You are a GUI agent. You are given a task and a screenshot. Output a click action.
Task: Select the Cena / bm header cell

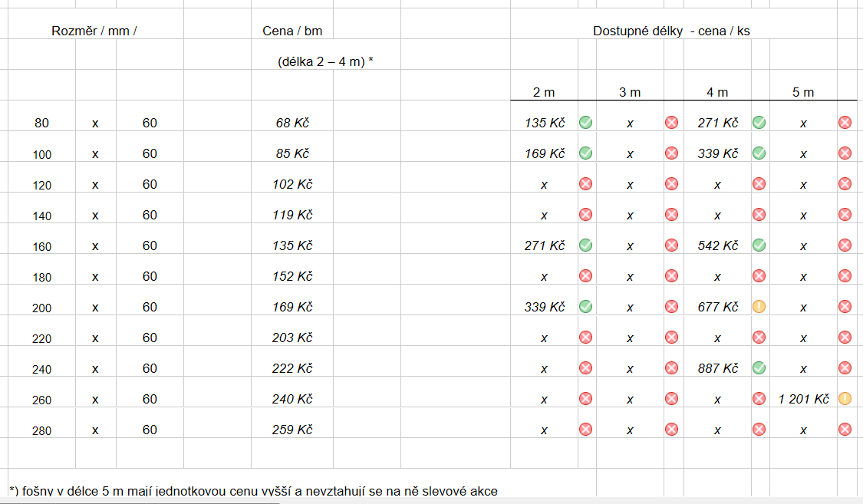click(292, 31)
